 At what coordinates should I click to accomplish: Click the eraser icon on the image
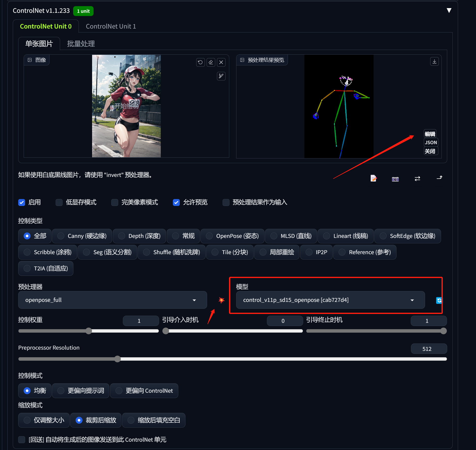tap(211, 62)
